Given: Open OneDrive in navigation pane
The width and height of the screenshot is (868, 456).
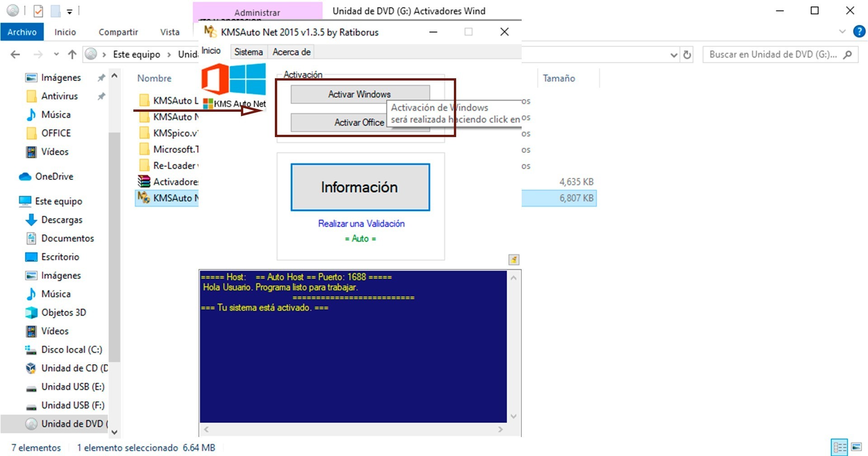Looking at the screenshot, I should (54, 176).
